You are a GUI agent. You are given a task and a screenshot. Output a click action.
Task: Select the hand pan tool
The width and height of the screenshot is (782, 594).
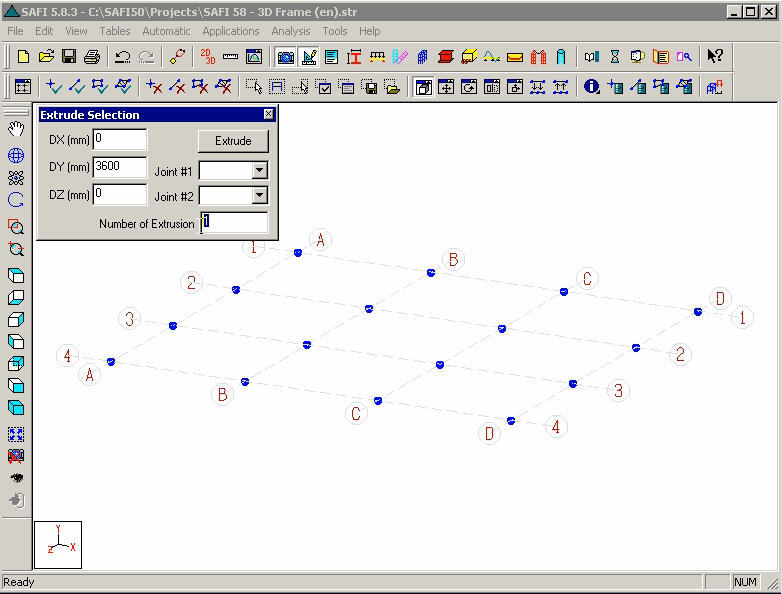click(16, 129)
